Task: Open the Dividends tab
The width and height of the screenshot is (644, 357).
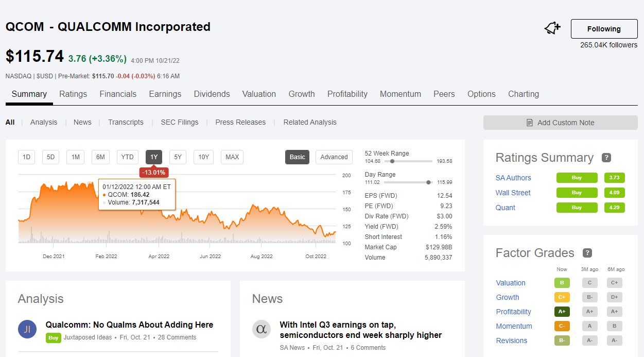Action: coord(212,94)
